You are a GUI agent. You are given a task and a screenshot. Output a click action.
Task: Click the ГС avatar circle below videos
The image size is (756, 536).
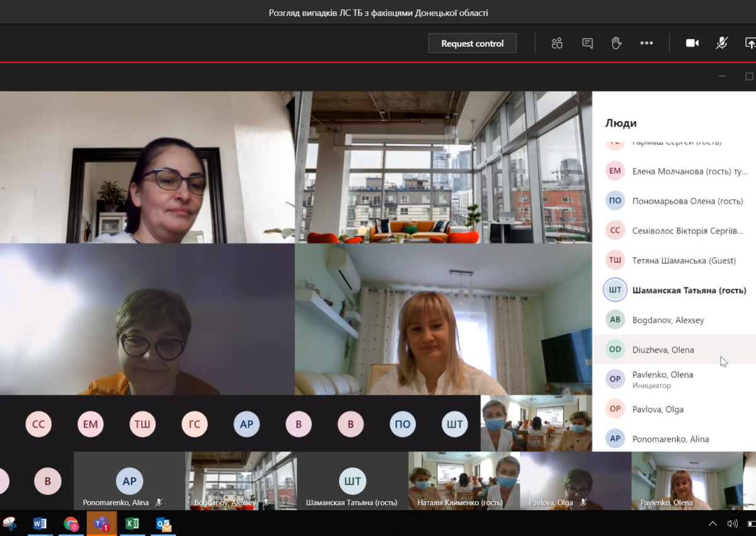pyautogui.click(x=195, y=424)
